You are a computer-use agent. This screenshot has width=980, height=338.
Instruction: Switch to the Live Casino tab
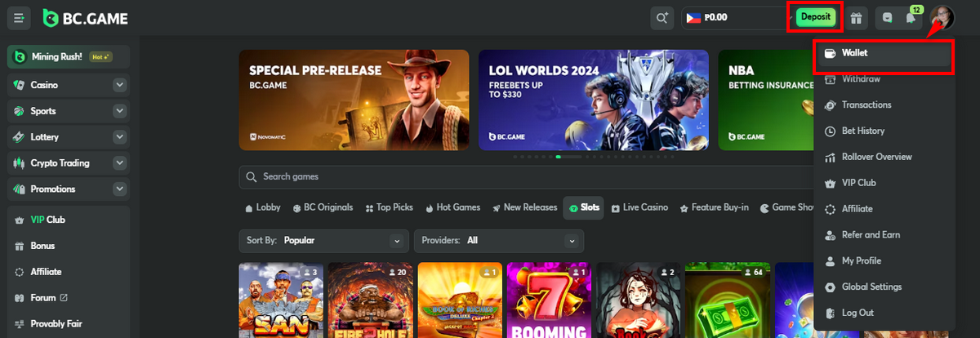(x=639, y=207)
